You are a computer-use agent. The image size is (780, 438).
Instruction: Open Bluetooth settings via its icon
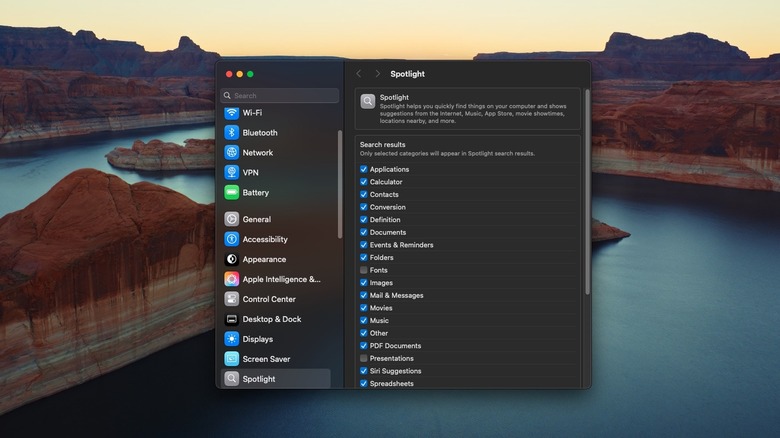pyautogui.click(x=232, y=133)
